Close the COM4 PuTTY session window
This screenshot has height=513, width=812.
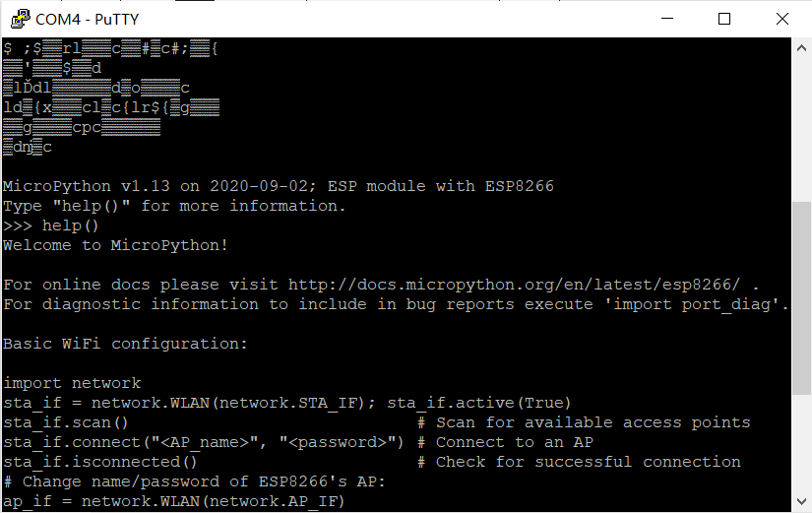coord(781,19)
